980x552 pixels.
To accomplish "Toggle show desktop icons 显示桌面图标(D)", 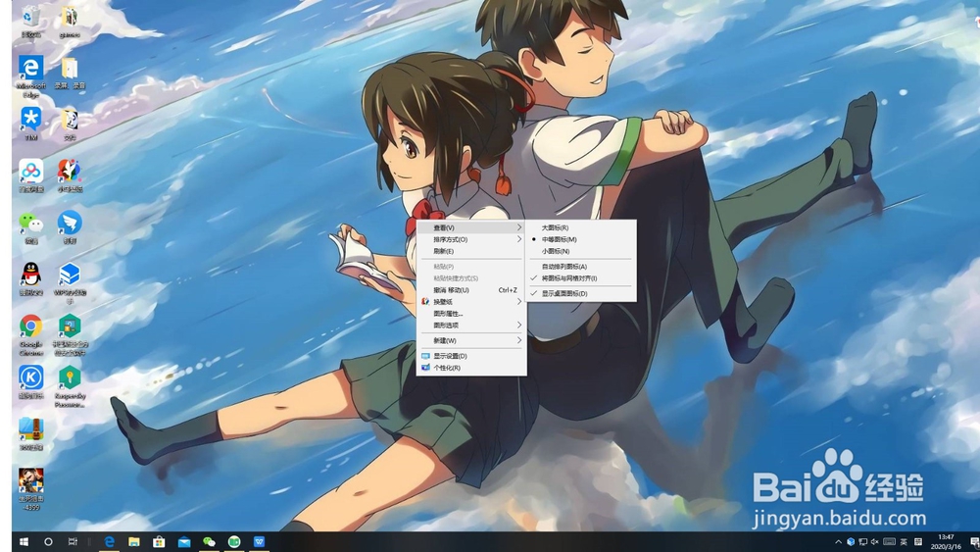I will tap(580, 293).
